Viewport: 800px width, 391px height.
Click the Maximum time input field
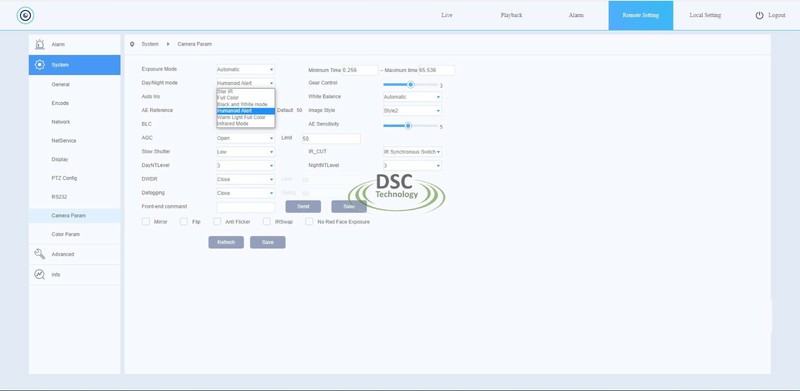[437, 70]
